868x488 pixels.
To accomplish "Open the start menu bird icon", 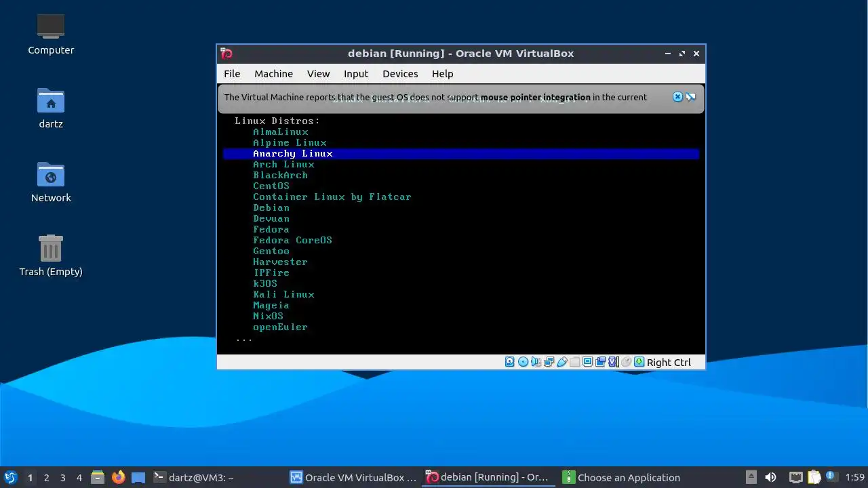I will (x=10, y=477).
